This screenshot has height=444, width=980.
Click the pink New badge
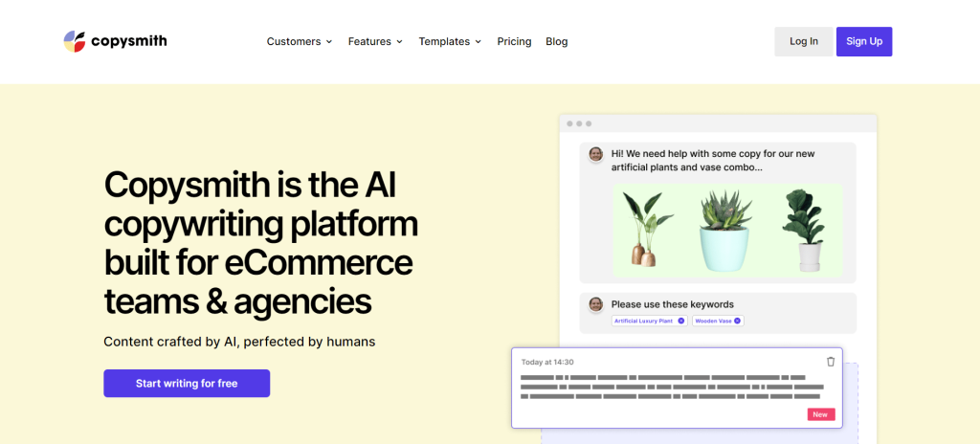point(820,414)
